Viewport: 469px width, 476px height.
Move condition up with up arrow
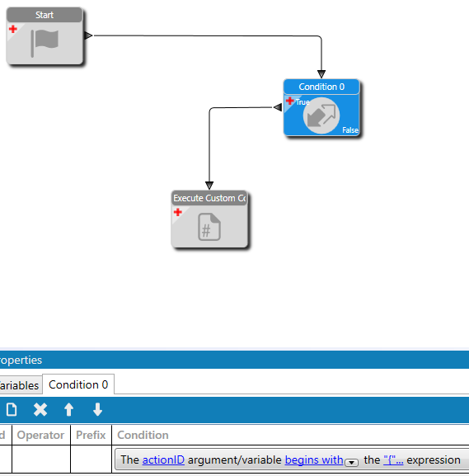(69, 409)
